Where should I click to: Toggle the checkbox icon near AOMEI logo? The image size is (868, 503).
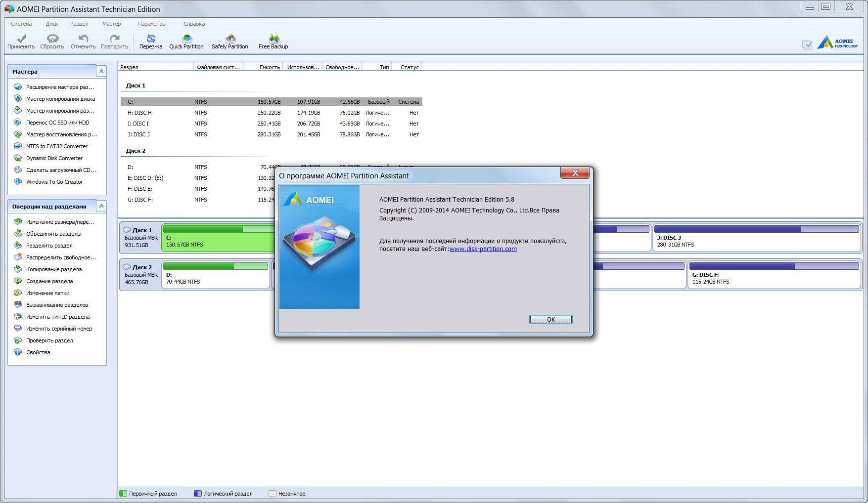pos(807,45)
